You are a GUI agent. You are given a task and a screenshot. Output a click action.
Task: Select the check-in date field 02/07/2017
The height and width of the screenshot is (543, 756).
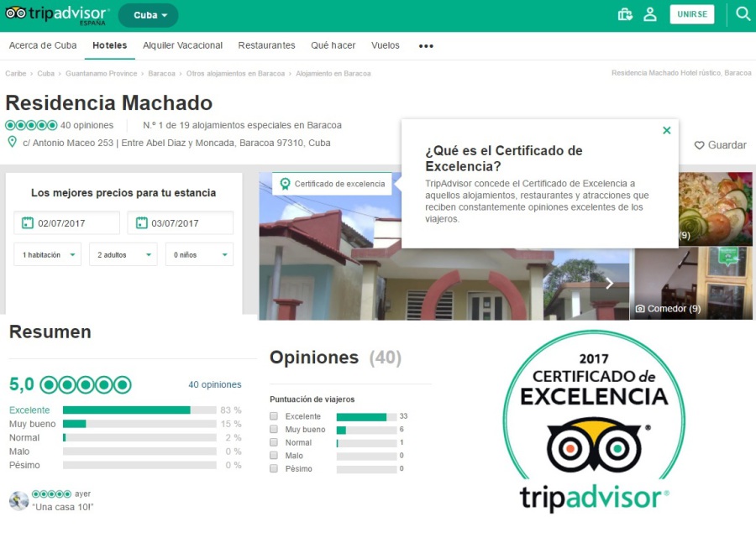click(66, 223)
